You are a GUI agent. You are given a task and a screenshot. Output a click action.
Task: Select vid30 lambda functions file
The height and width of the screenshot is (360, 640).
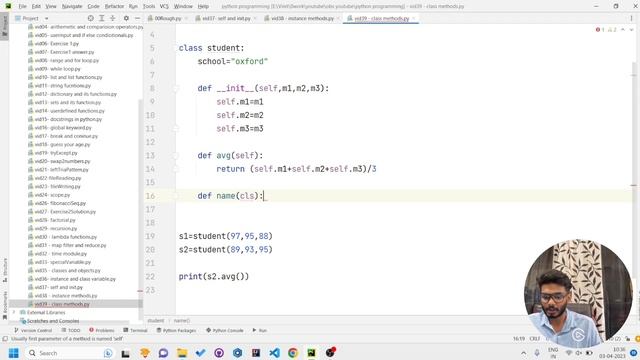pyautogui.click(x=65, y=237)
